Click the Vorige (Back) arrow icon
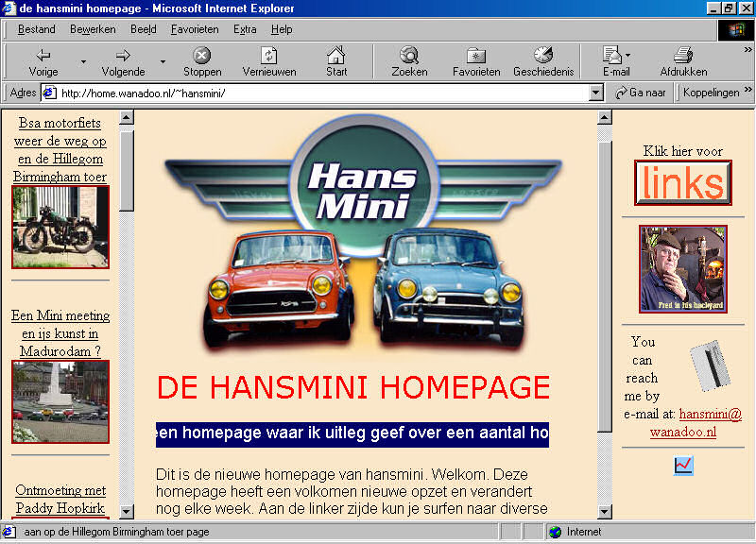The width and height of the screenshot is (756, 544). click(x=43, y=56)
